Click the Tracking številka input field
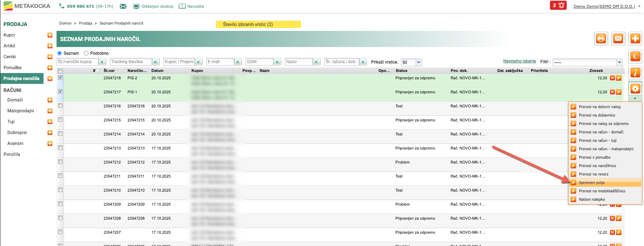The image size is (644, 246). [131, 62]
